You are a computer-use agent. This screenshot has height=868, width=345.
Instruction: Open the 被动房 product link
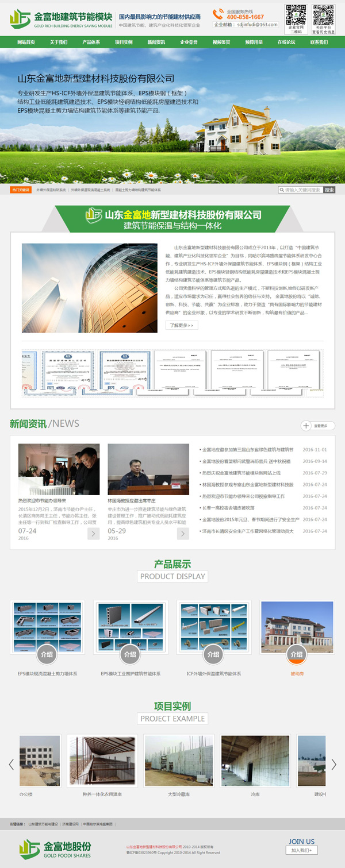[x=297, y=674]
